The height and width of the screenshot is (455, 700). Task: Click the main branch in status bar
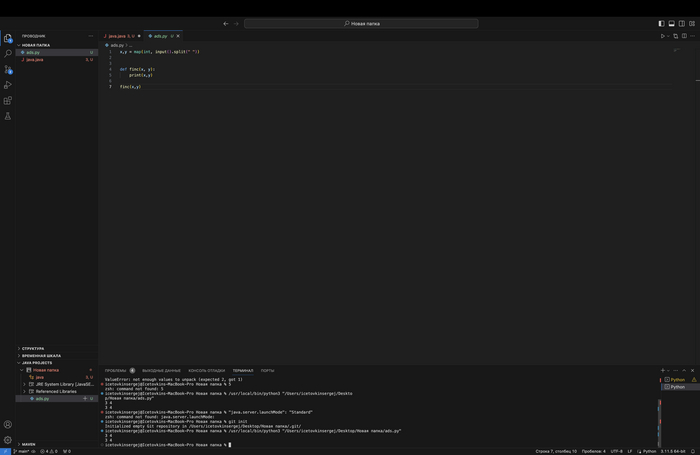coord(23,451)
